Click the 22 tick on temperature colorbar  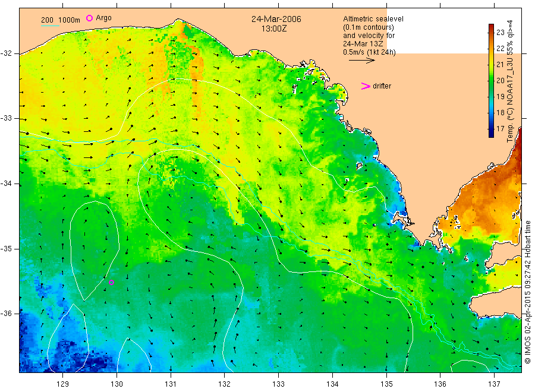[x=500, y=48]
